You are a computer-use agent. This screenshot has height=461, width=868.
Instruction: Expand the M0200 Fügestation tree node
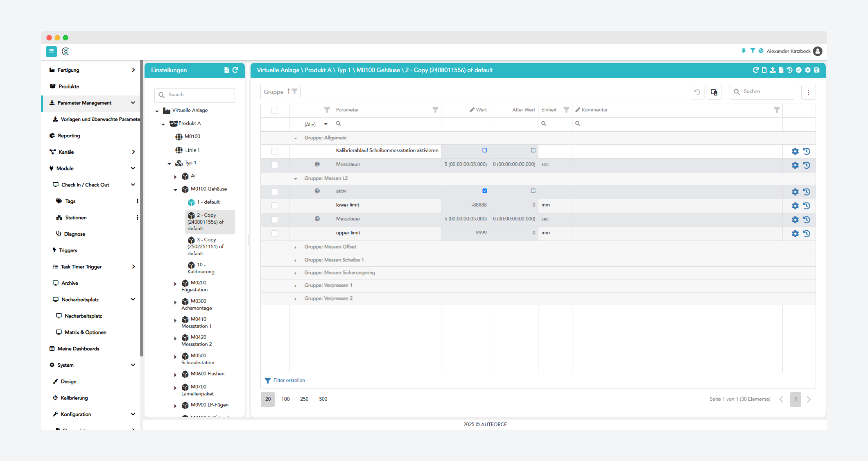coord(175,284)
